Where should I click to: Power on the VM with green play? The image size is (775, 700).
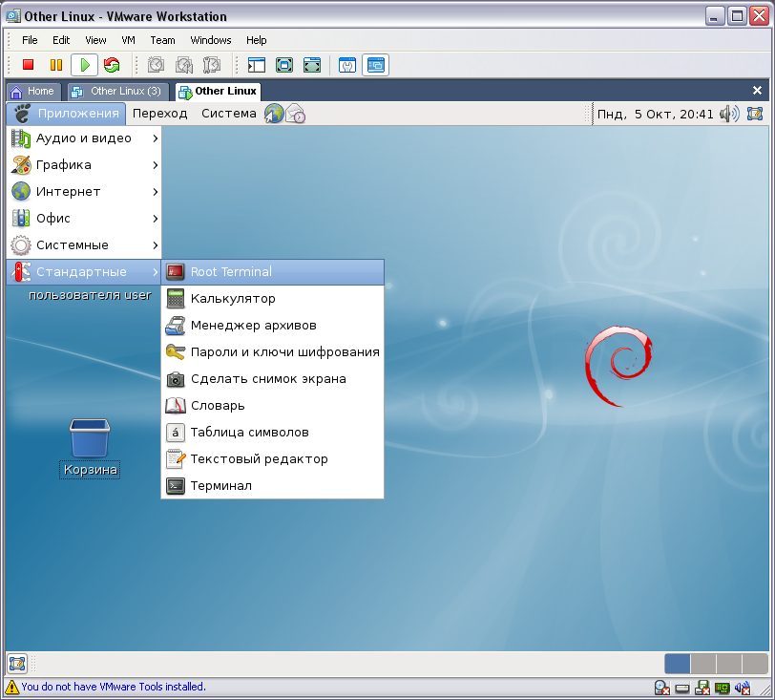tap(85, 65)
